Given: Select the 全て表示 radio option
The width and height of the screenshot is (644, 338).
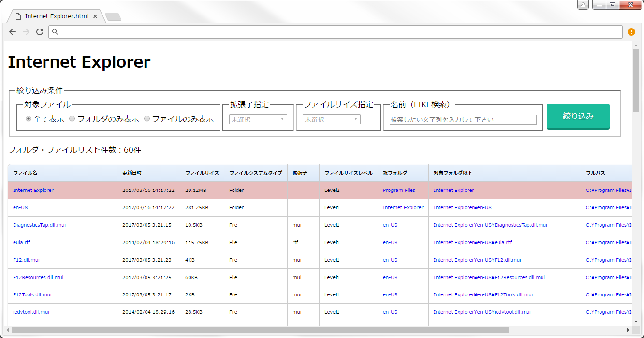Looking at the screenshot, I should (x=29, y=118).
